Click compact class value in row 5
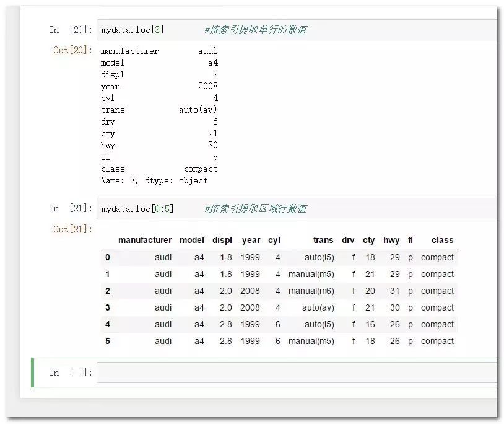 [x=437, y=342]
